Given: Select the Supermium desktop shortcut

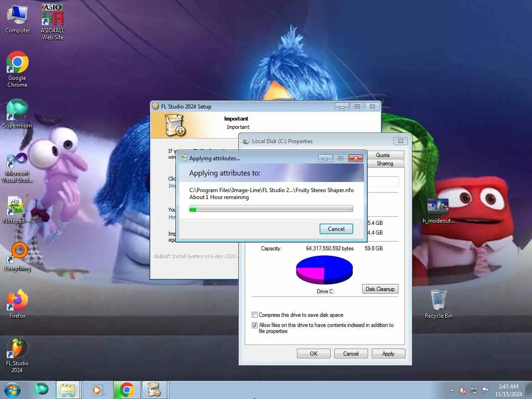Looking at the screenshot, I should pos(17,114).
